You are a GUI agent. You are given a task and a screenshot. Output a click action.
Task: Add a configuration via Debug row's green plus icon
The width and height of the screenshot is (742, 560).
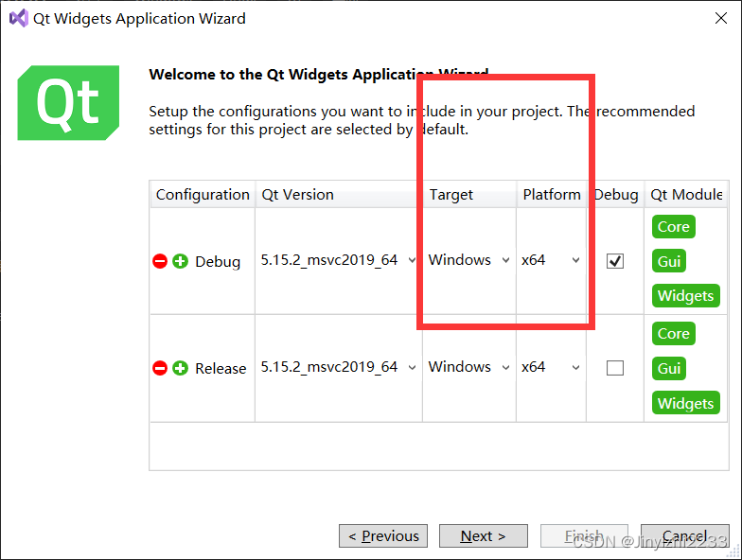pyautogui.click(x=180, y=261)
